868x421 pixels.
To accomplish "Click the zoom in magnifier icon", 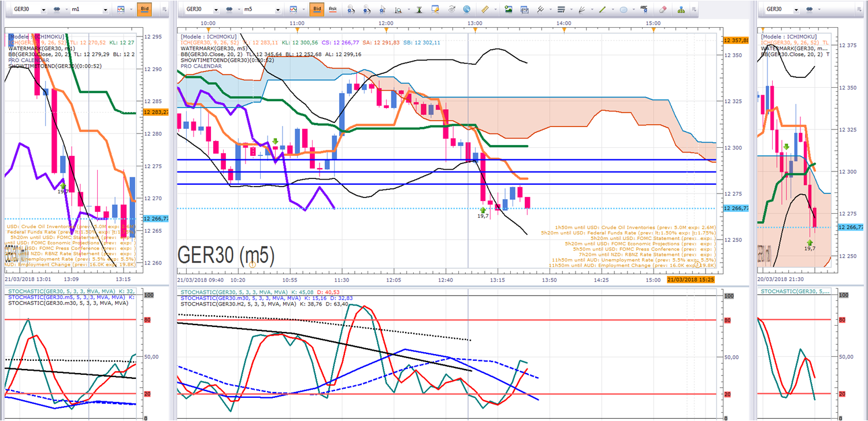I will (352, 10).
